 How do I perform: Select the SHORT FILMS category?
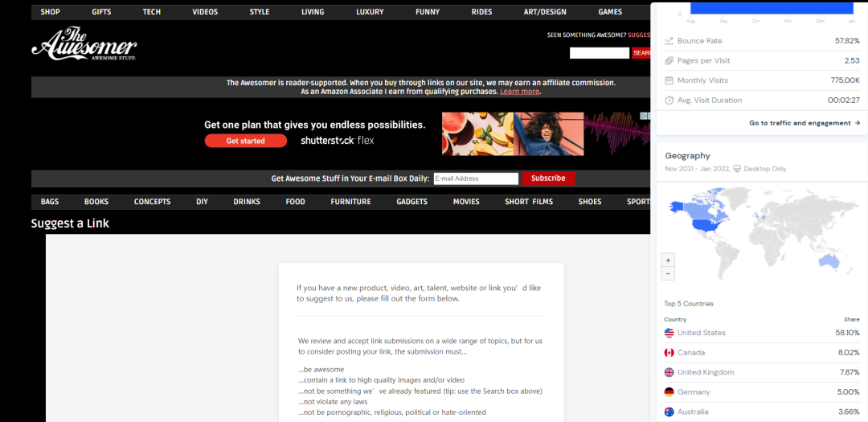529,202
